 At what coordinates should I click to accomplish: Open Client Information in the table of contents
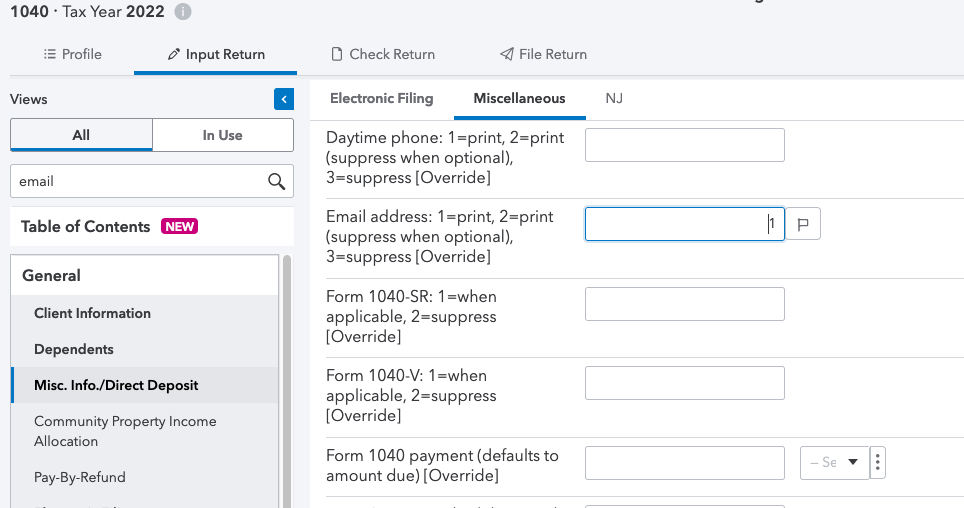point(92,313)
